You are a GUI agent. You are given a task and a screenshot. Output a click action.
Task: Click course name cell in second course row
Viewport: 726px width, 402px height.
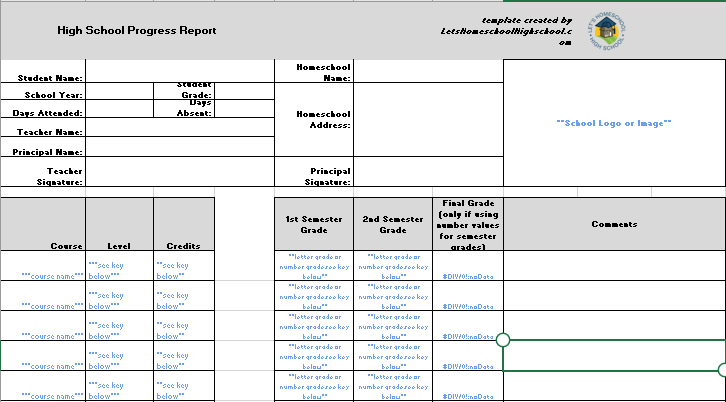pos(43,296)
